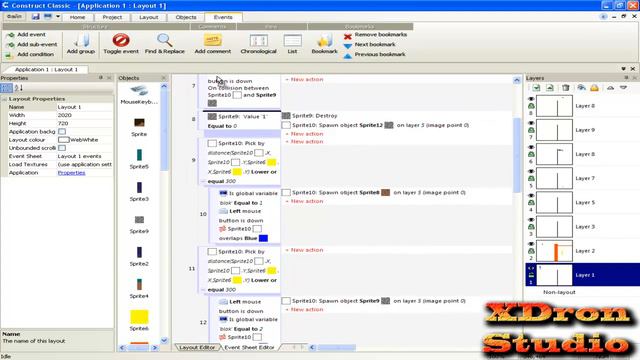Open Find & Replace tool
640x360 pixels.
164,44
